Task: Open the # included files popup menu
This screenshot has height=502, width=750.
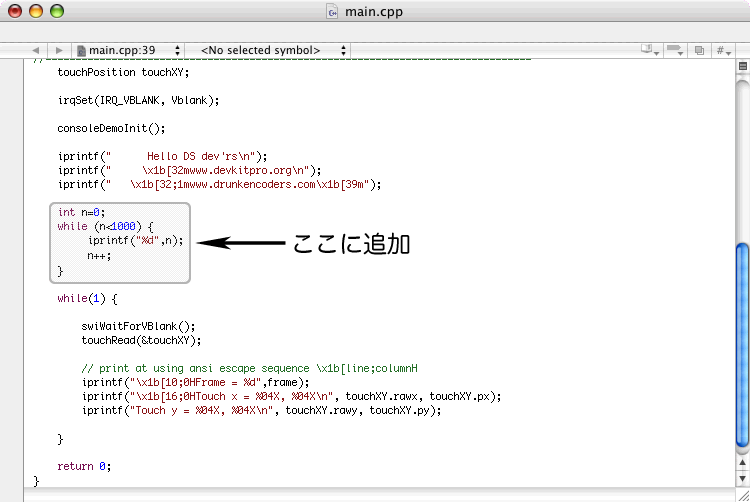Action: 723,50
